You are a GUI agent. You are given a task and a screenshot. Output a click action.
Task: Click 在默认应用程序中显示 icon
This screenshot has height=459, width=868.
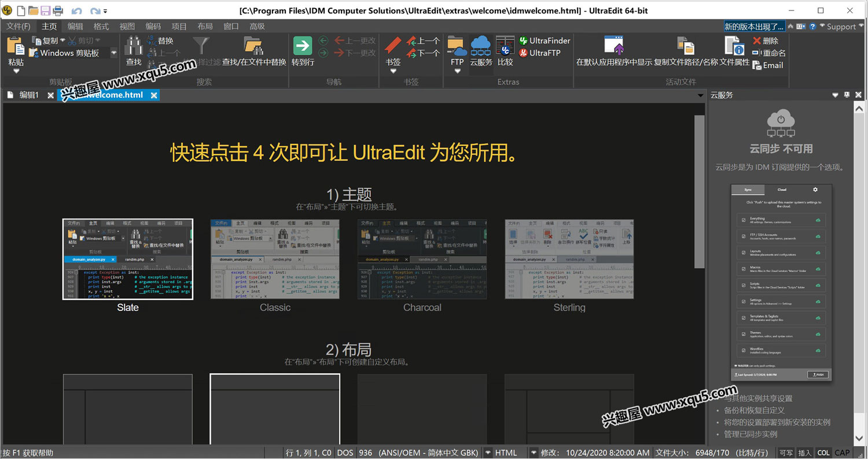tap(614, 46)
